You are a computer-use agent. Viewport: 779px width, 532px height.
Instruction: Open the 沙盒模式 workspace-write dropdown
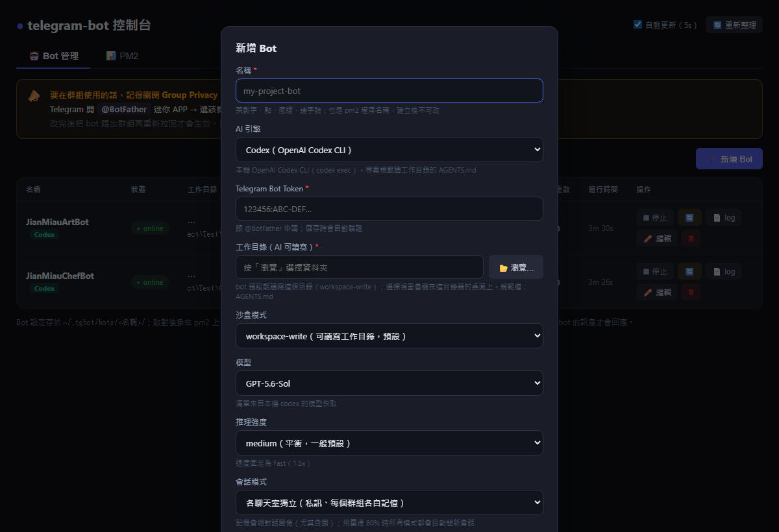tap(389, 336)
